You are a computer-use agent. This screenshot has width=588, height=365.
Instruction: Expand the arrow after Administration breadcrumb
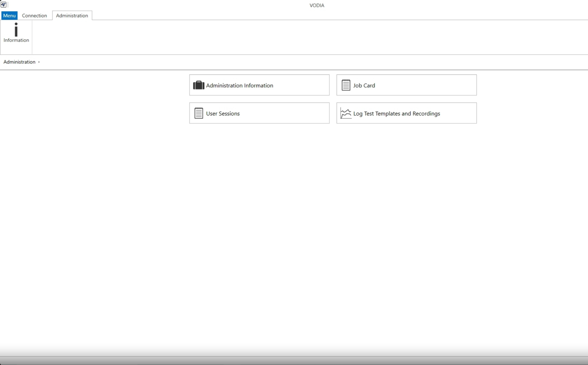[39, 62]
